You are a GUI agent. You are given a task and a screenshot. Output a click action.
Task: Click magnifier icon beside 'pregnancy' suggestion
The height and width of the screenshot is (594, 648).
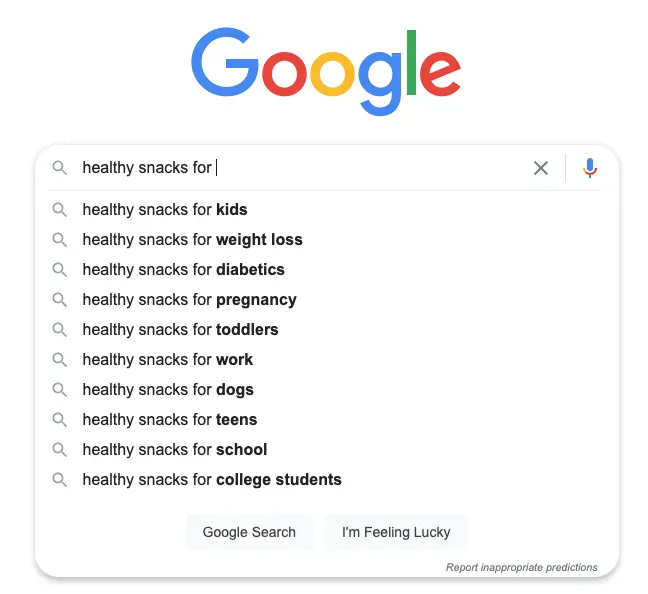click(60, 300)
